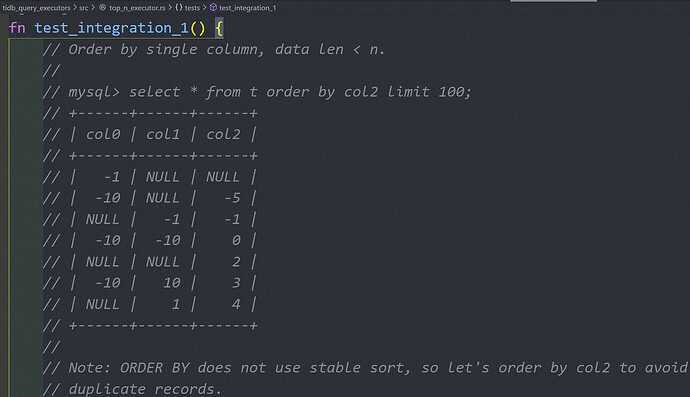Click the col2 header in comment table
The width and height of the screenshot is (690, 397).
tap(224, 134)
